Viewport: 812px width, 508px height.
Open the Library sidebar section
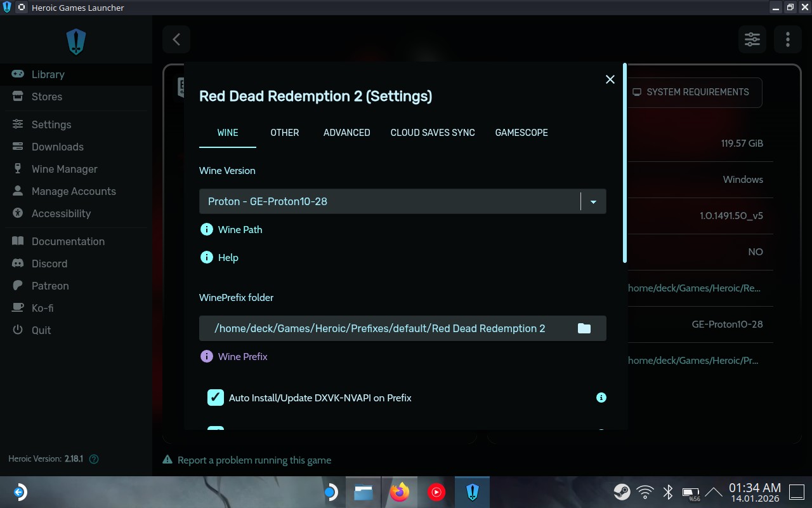[76, 74]
